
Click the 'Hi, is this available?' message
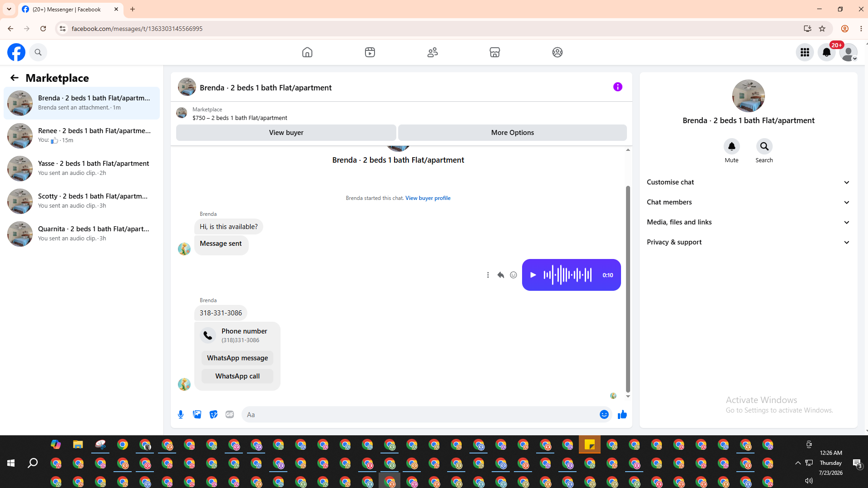click(229, 227)
